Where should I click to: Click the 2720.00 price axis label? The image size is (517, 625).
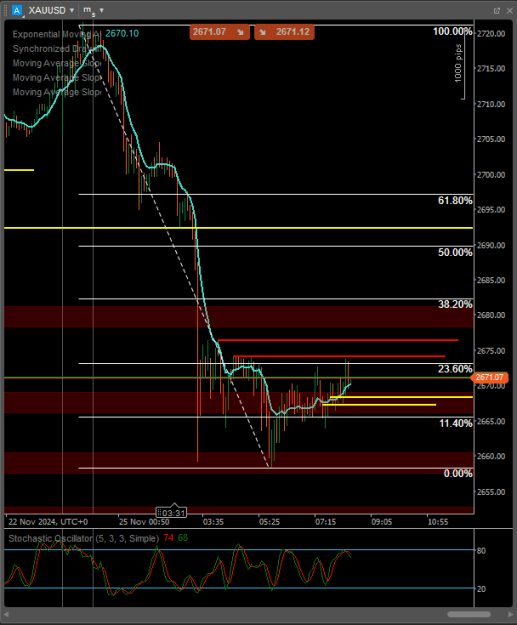pos(491,33)
